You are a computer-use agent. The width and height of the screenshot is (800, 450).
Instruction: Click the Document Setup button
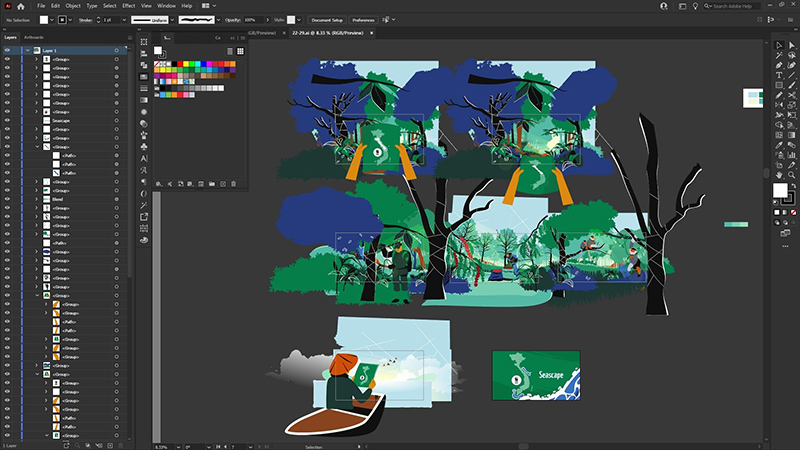(x=327, y=20)
